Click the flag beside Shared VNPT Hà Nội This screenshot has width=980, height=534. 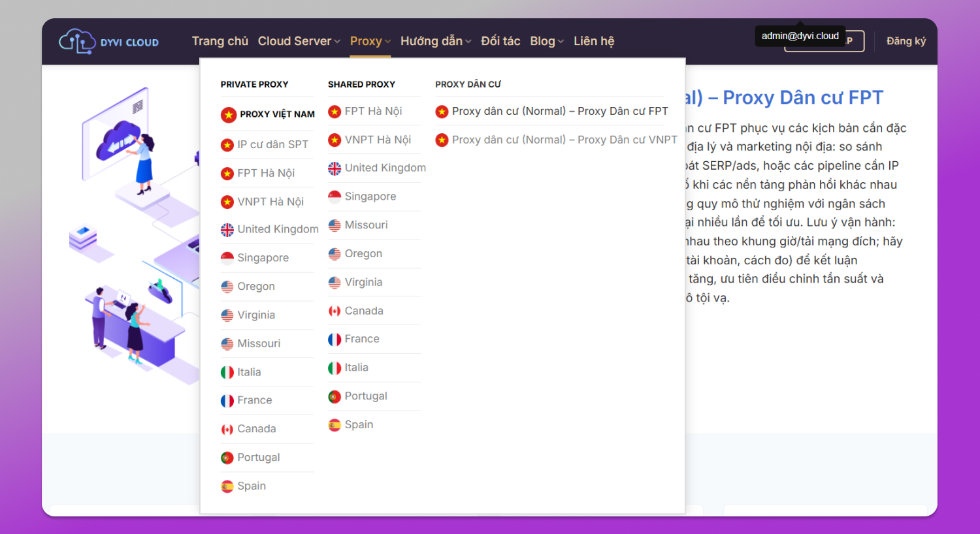(x=335, y=140)
